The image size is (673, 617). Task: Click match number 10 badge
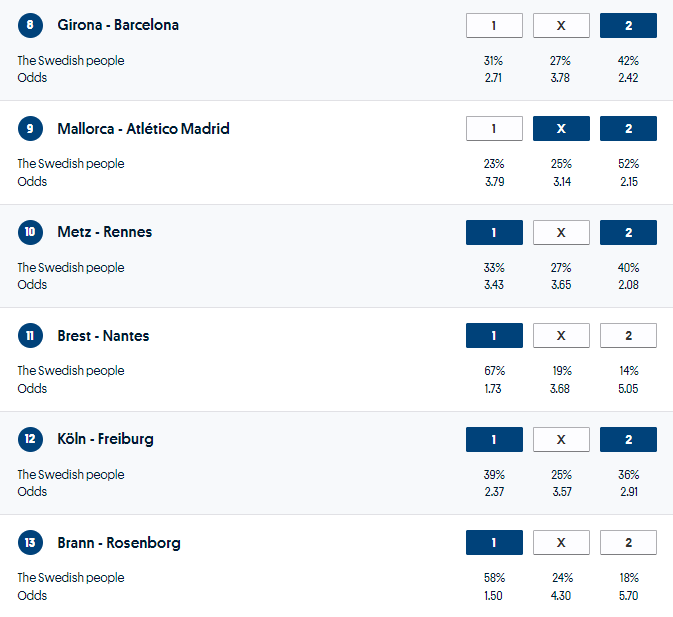pos(30,232)
